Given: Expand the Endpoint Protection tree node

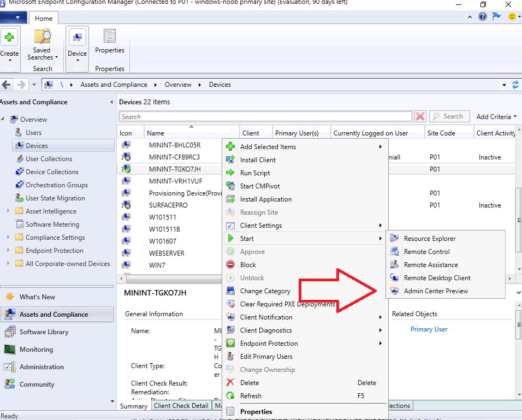Looking at the screenshot, I should 8,250.
